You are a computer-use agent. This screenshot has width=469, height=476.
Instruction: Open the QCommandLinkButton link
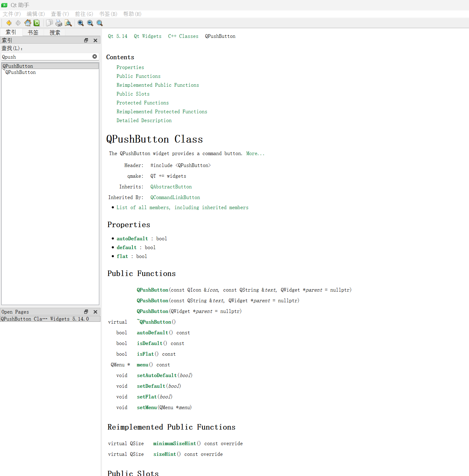pos(175,198)
